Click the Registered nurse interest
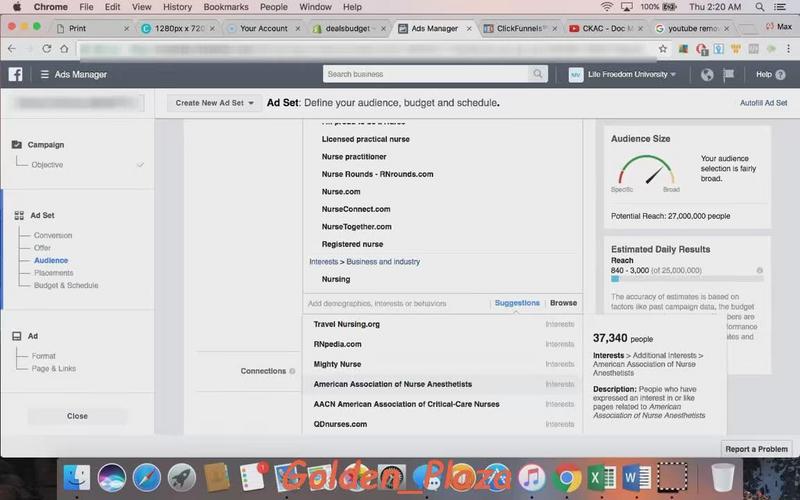The width and height of the screenshot is (800, 500). [352, 244]
